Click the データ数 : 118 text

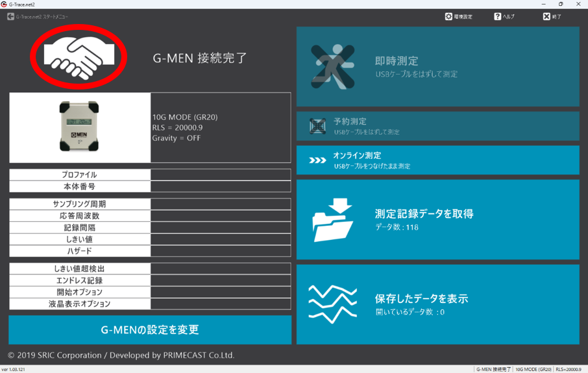[x=397, y=227]
